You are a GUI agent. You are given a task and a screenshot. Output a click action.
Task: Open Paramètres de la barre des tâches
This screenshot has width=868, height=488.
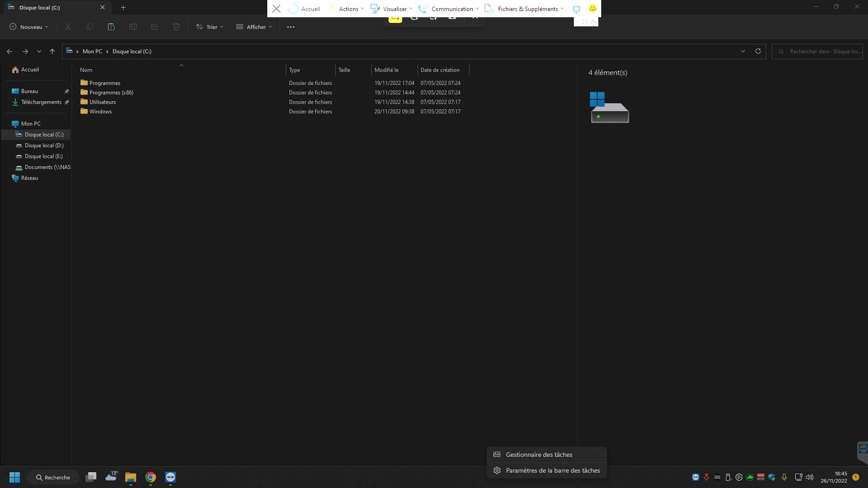coord(552,470)
